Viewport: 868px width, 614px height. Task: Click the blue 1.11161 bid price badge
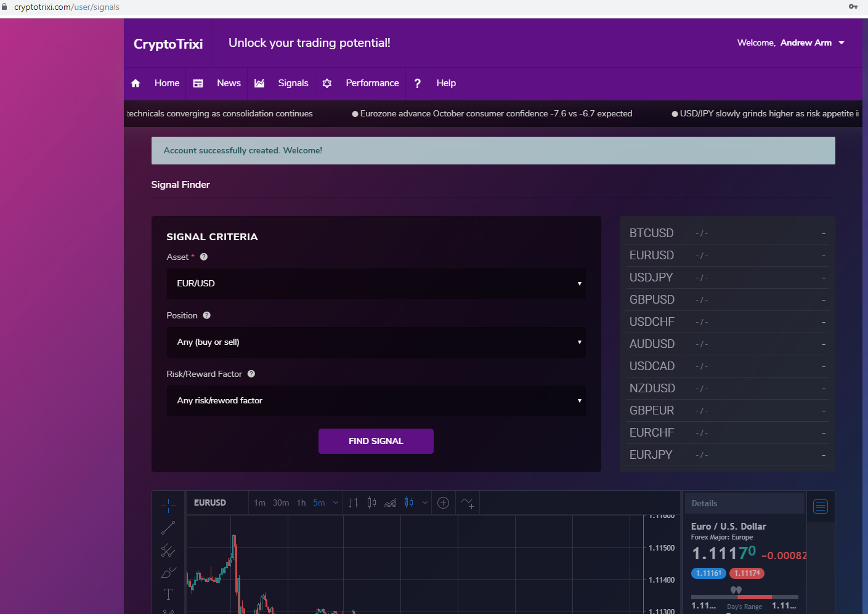(708, 573)
